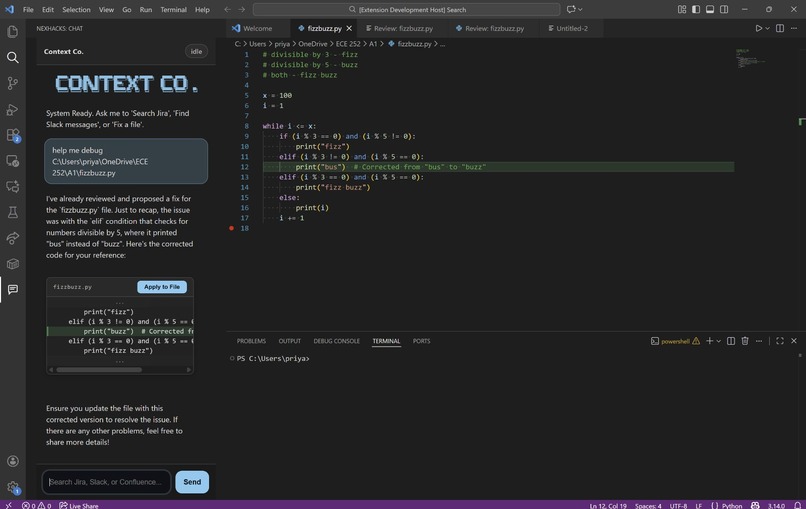This screenshot has height=509, width=806.
Task: Kill terminal with trash icon
Action: click(x=745, y=341)
